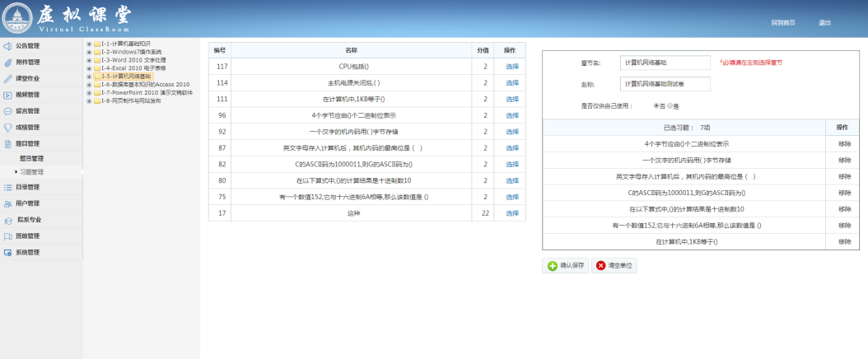This screenshot has width=868, height=359.
Task: Open the 目录管理 sidebar menu
Action: 27,187
